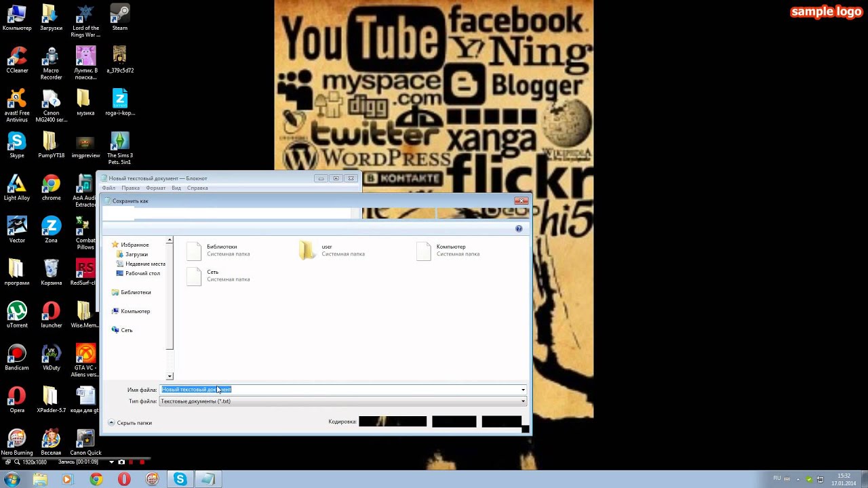Click the Bandicam recorder camera screenshot icon
The height and width of the screenshot is (488, 868).
tap(121, 462)
